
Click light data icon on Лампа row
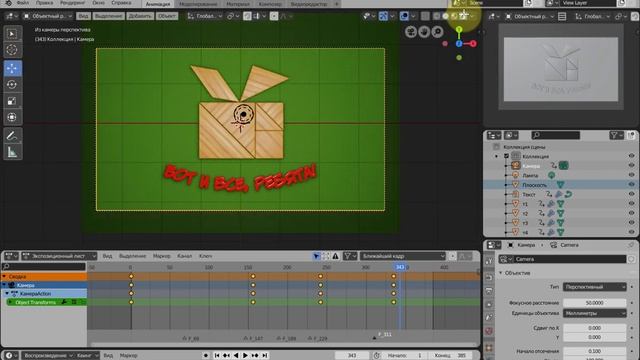tap(551, 175)
